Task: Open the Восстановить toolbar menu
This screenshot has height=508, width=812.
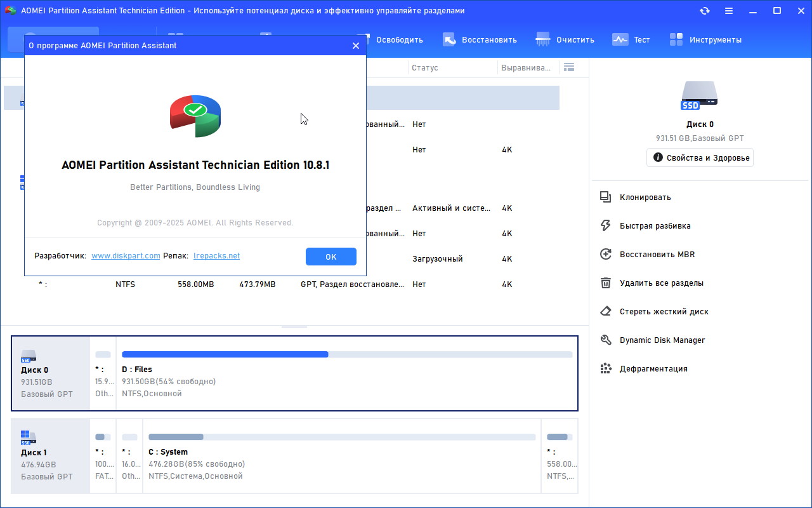Action: [480, 39]
